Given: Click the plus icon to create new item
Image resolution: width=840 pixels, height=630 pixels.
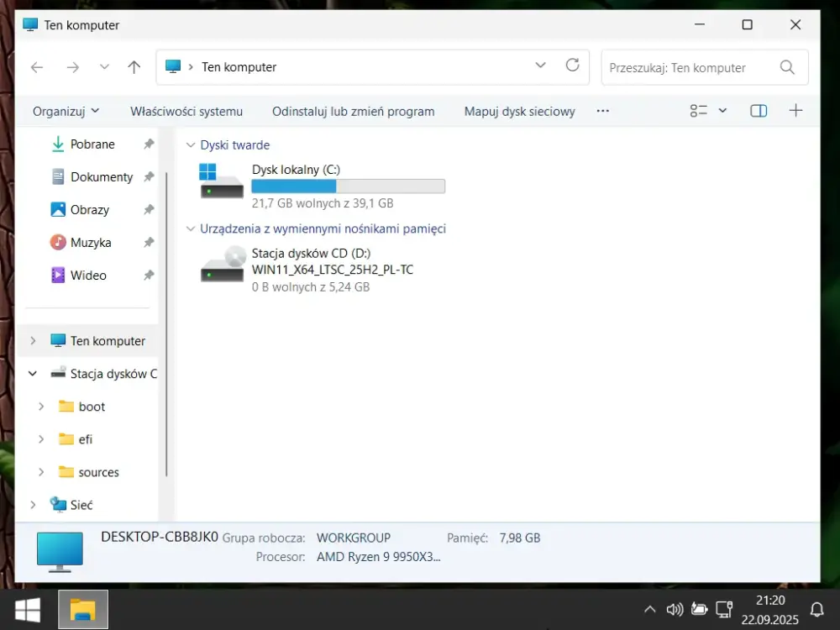Looking at the screenshot, I should [x=795, y=110].
